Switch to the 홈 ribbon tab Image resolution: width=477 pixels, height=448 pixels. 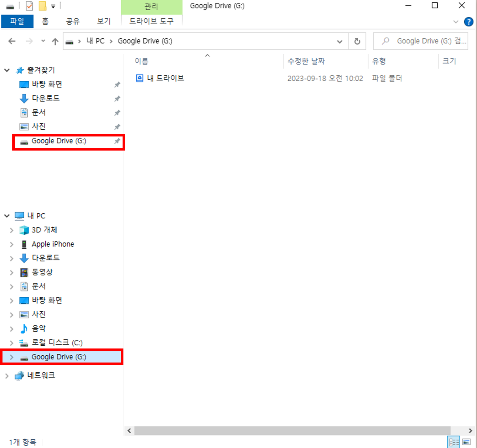[45, 21]
